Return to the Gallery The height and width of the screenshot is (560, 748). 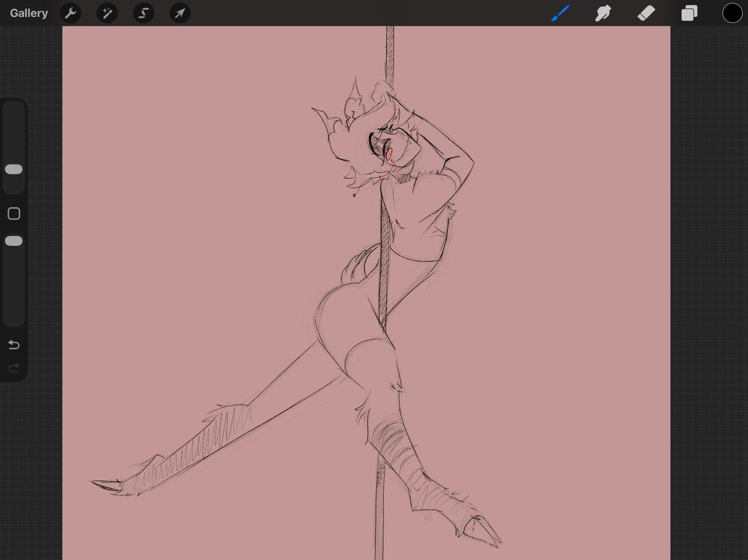click(x=28, y=12)
